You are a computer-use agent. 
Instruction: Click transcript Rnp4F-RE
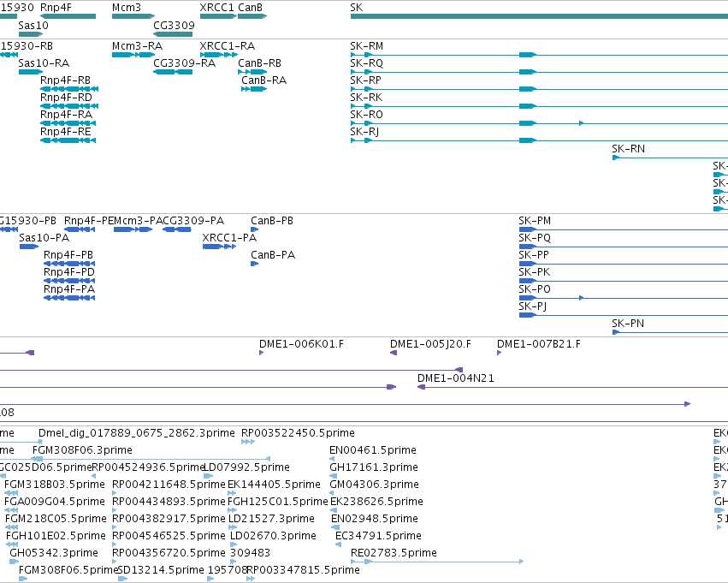(x=68, y=140)
